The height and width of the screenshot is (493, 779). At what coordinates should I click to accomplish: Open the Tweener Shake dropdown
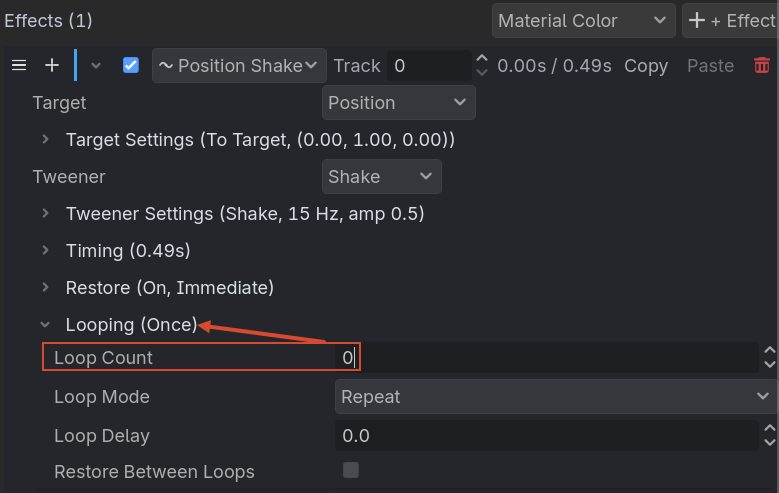[x=382, y=176]
